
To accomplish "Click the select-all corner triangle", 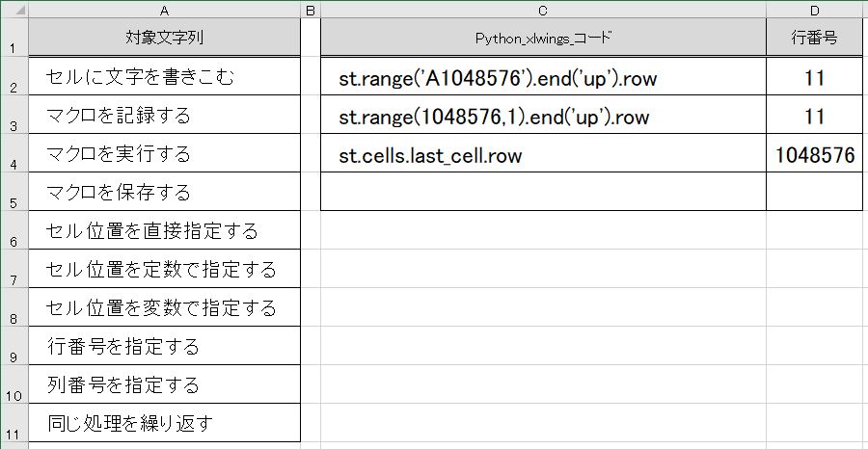I will pyautogui.click(x=14, y=10).
